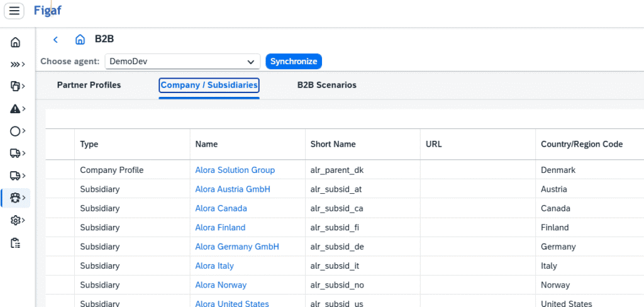
Task: Click the home icon beside B2B title
Action: click(80, 40)
